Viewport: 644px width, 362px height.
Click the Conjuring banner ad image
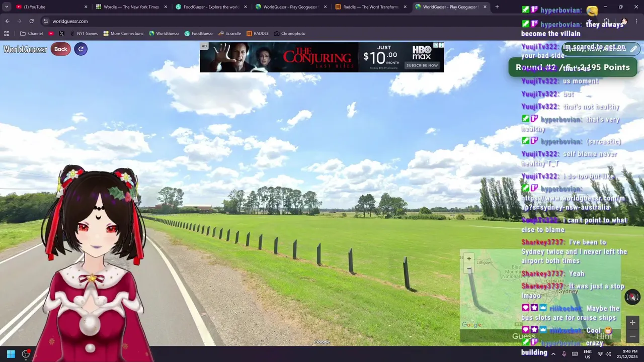pos(279,57)
